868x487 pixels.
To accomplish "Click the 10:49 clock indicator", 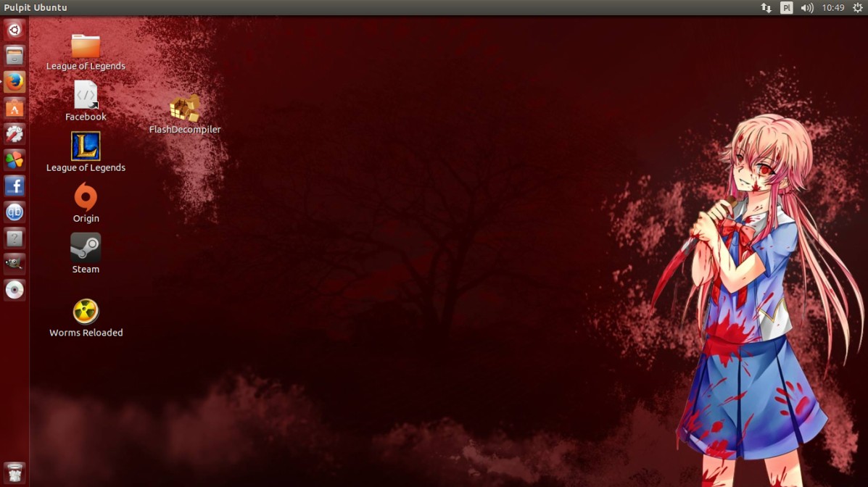I will tap(833, 8).
